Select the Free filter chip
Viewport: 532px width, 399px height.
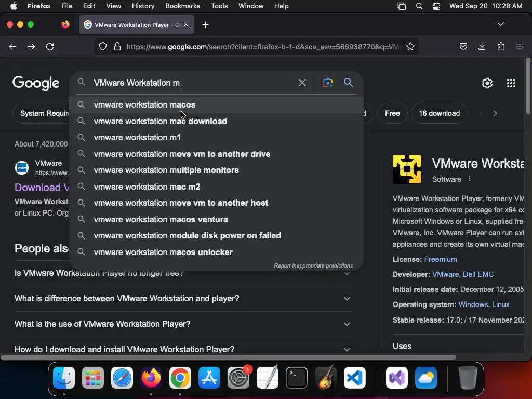[x=392, y=113]
